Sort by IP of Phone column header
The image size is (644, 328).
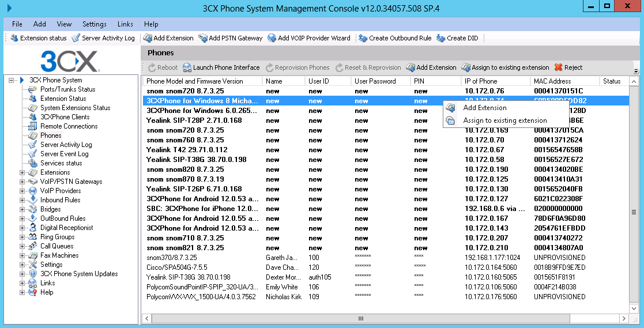coord(495,81)
